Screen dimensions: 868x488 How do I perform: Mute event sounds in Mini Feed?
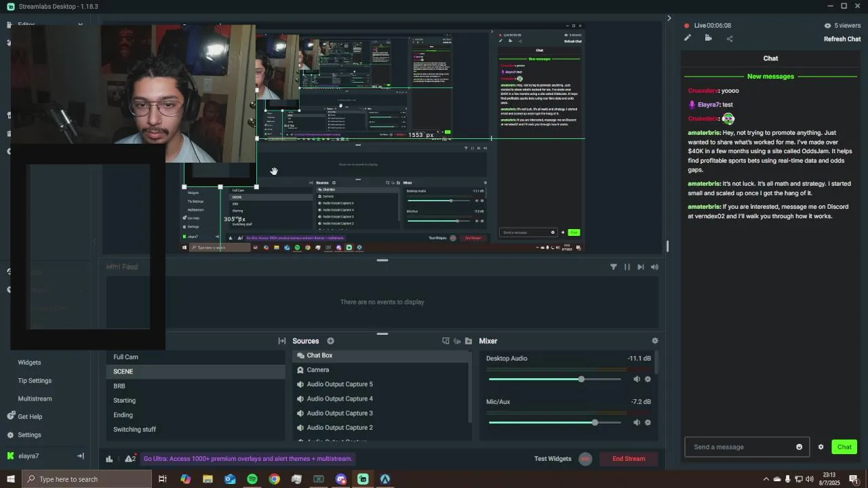(x=654, y=267)
